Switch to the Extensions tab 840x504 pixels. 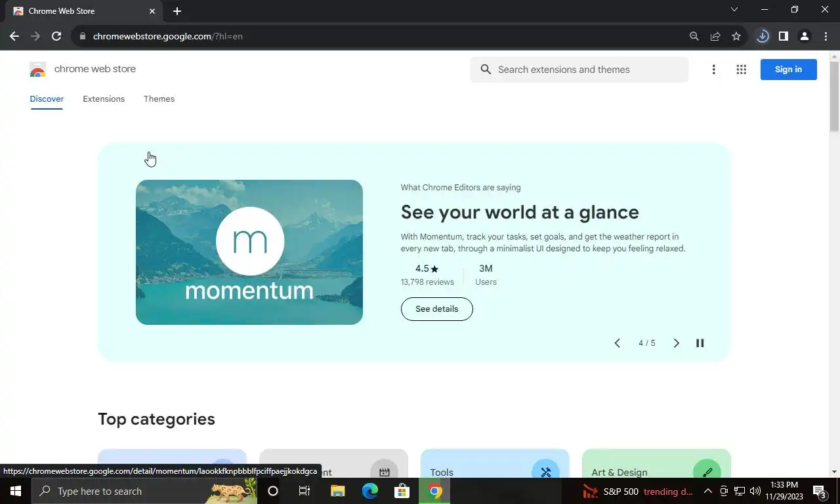[x=104, y=99]
